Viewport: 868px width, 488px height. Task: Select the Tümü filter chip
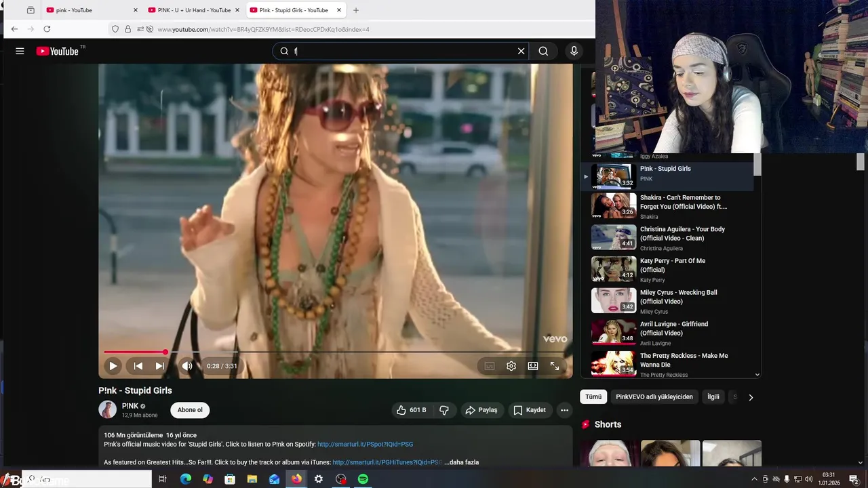[593, 396]
